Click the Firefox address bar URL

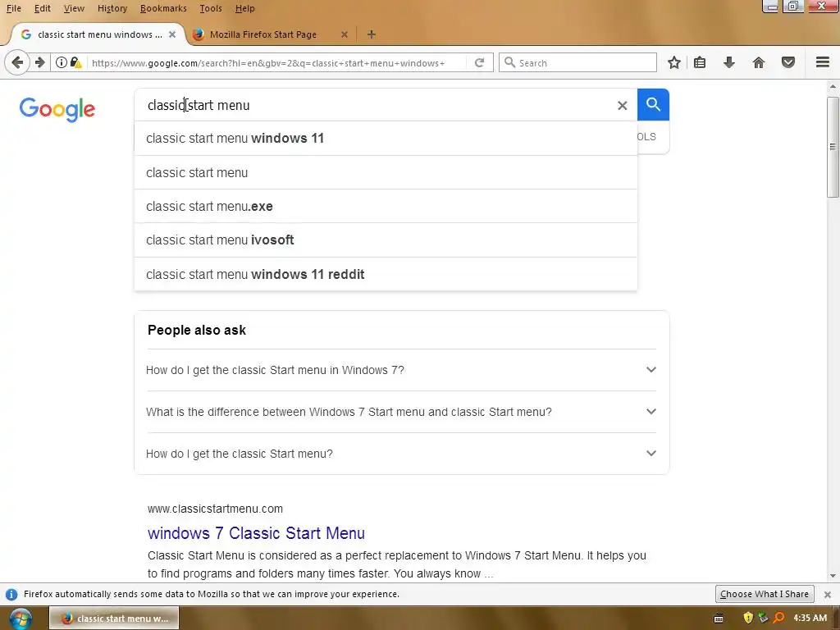point(268,62)
